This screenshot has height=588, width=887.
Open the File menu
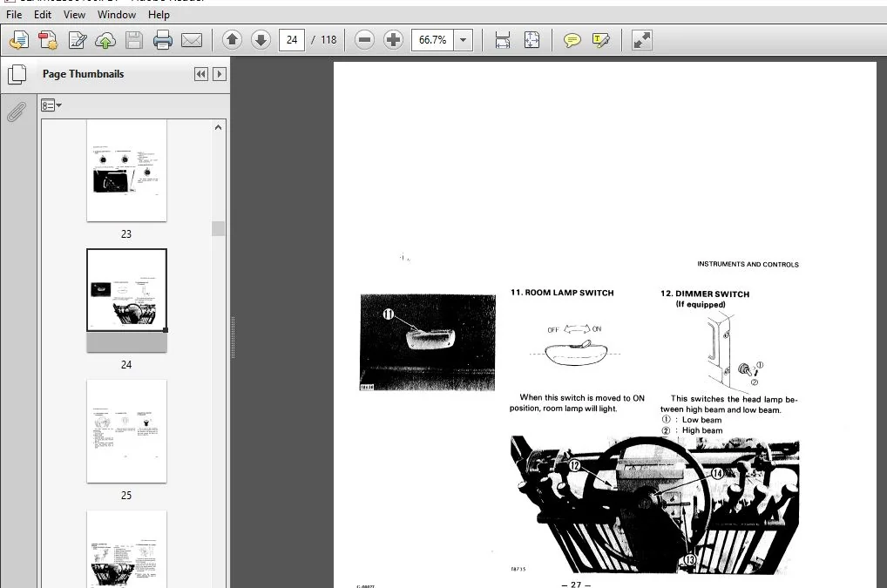pyautogui.click(x=14, y=15)
